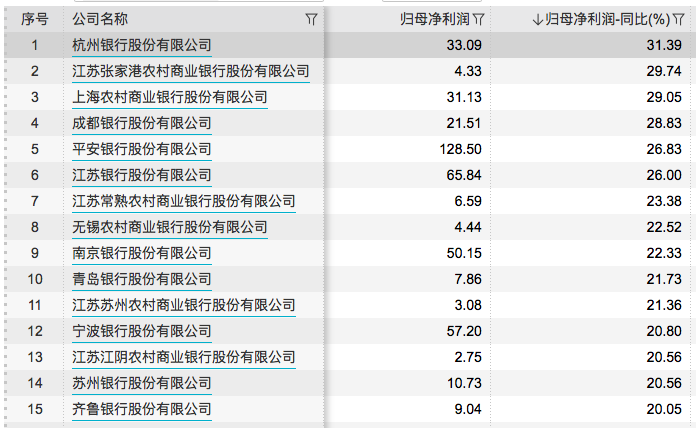This screenshot has height=428, width=696.
Task: Select growth value 21.73
Action: click(664, 279)
